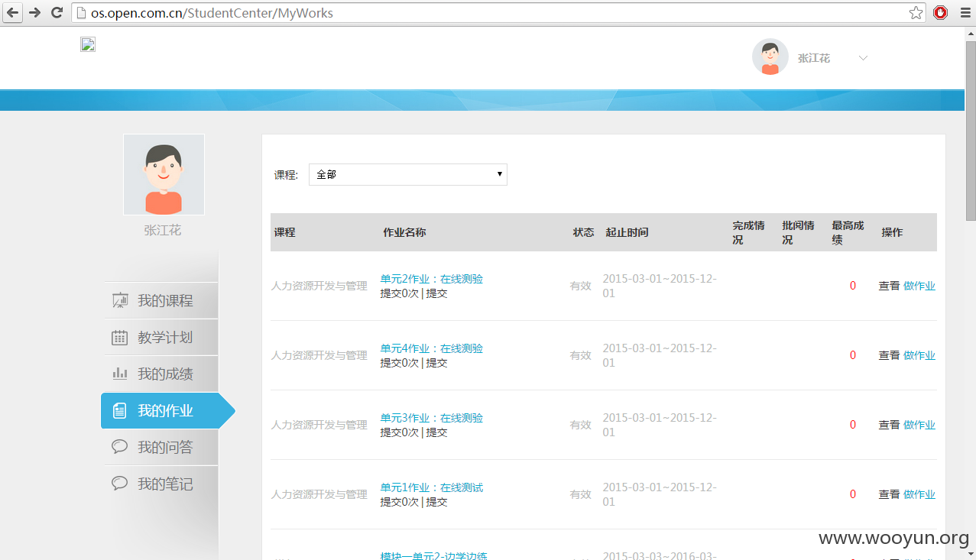The image size is (976, 560).
Task: Open 单元2作业：在线测验 assignment link
Action: (x=432, y=279)
